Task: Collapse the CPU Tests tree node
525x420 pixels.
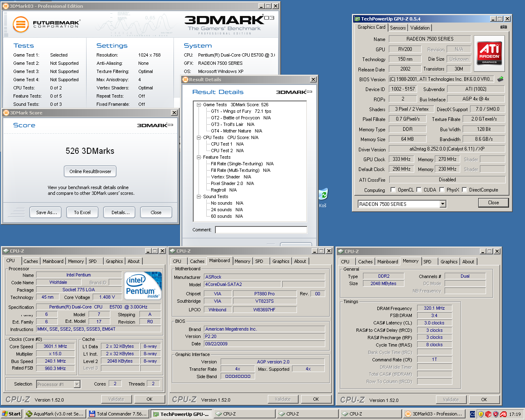Action: coord(199,137)
